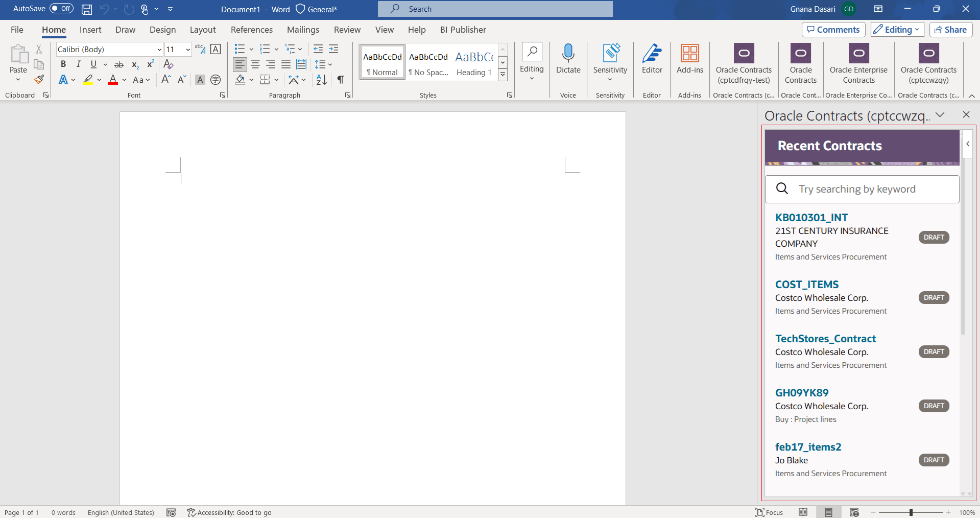The width and height of the screenshot is (980, 518).
Task: Apply superscript formatting
Action: point(150,64)
